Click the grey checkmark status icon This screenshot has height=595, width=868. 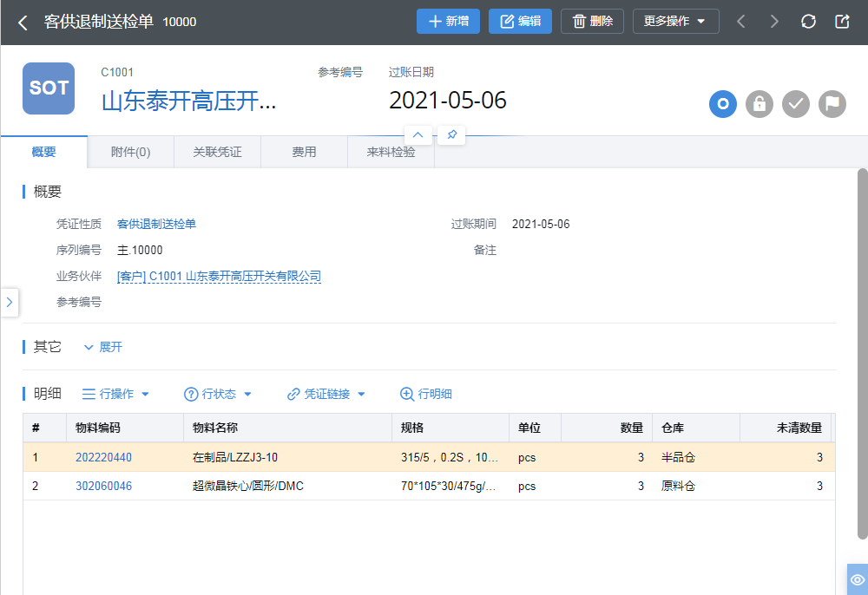click(795, 104)
